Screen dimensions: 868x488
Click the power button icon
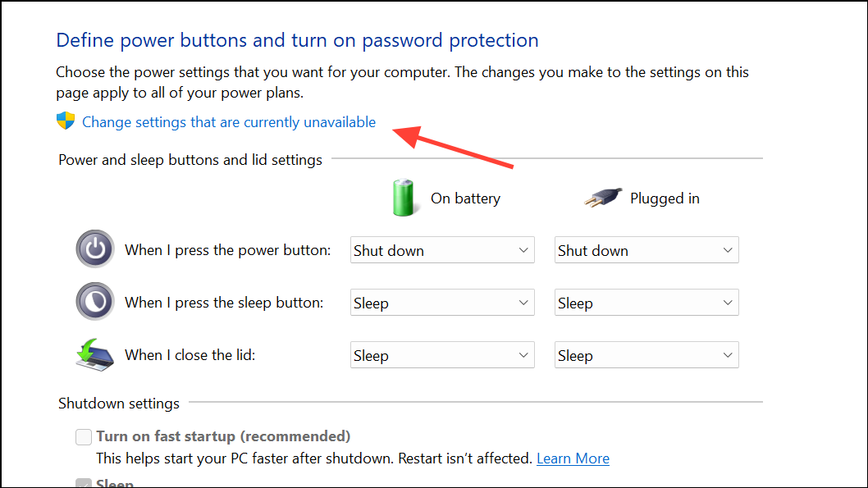[94, 249]
